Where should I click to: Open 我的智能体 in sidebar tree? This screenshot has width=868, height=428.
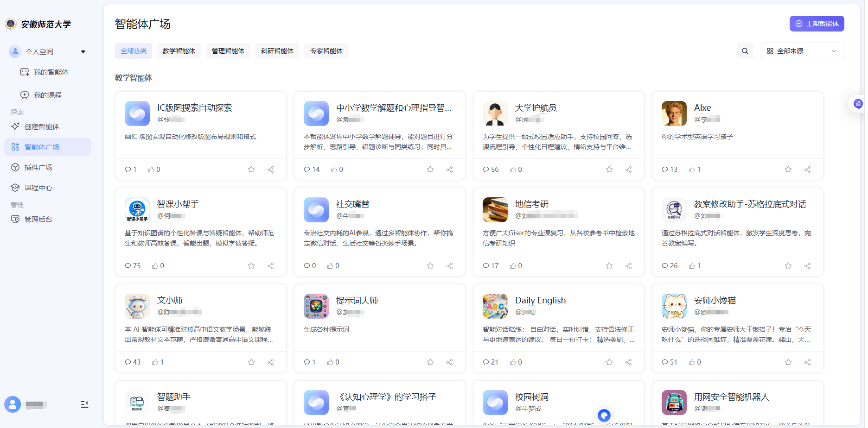click(51, 72)
